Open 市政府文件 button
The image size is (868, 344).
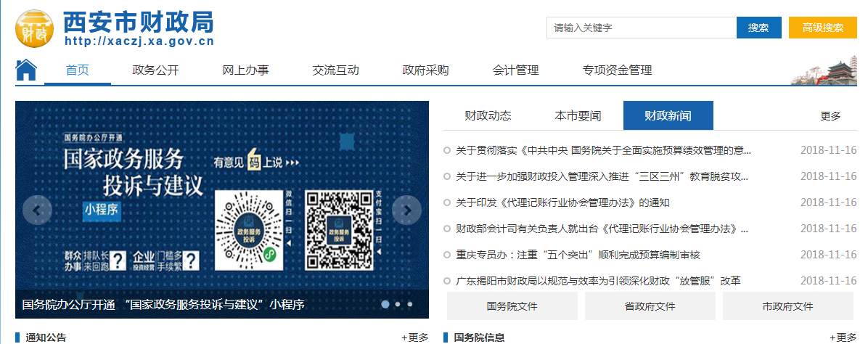pyautogui.click(x=787, y=306)
